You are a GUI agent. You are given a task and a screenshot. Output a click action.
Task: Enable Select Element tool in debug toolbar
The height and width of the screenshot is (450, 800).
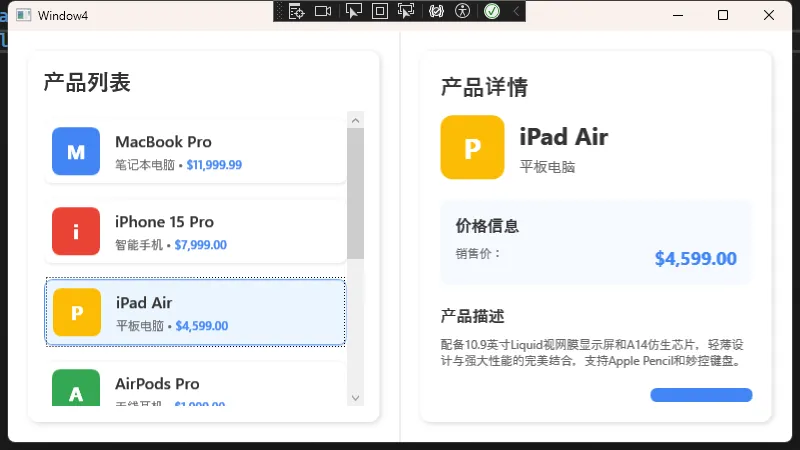tap(352, 11)
